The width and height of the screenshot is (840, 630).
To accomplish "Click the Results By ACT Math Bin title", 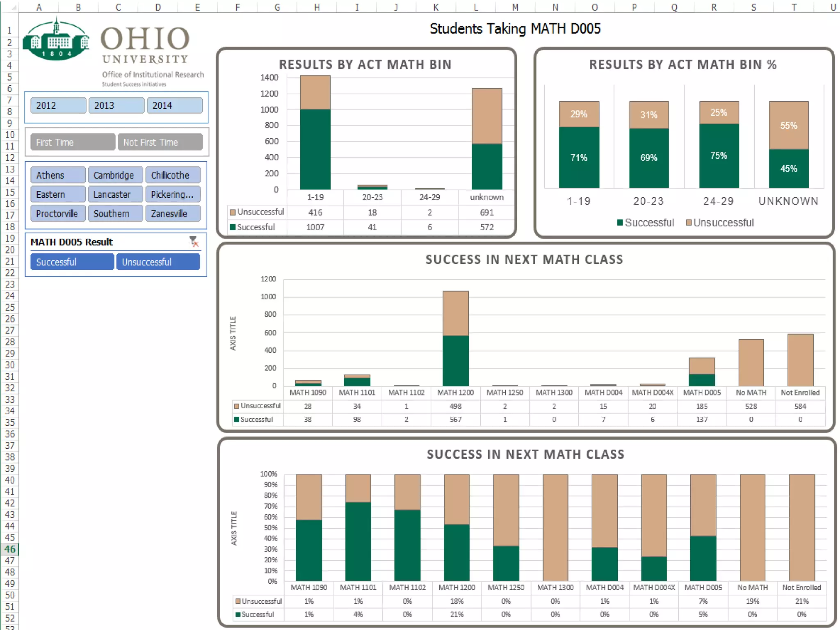I will click(x=365, y=64).
